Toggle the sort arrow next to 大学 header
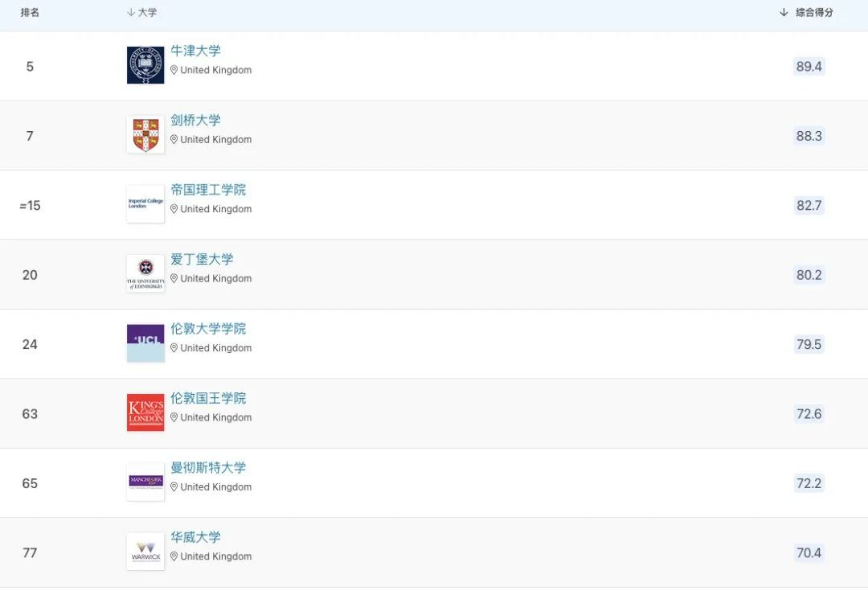The height and width of the screenshot is (591, 868). tap(129, 12)
